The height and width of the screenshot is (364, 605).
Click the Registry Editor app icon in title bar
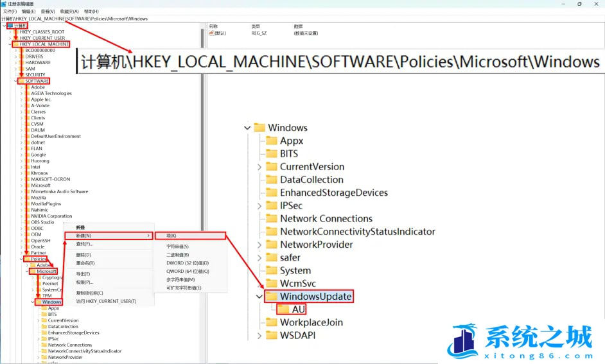click(4, 4)
